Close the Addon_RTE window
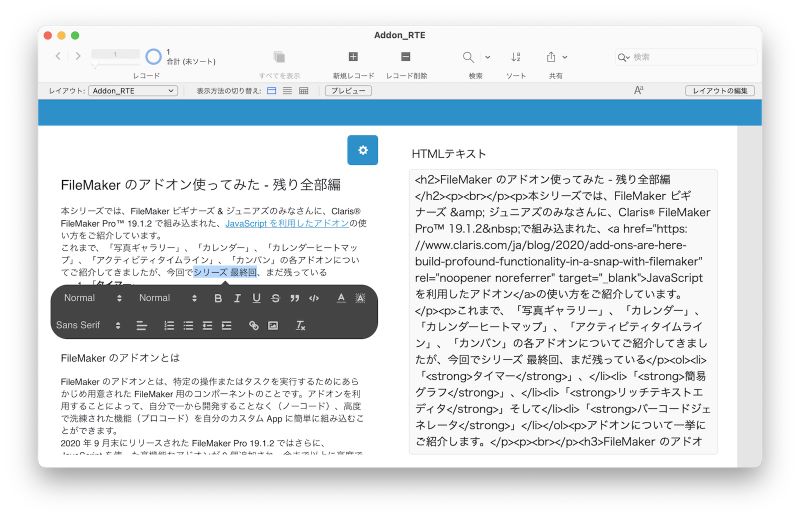 point(48,35)
